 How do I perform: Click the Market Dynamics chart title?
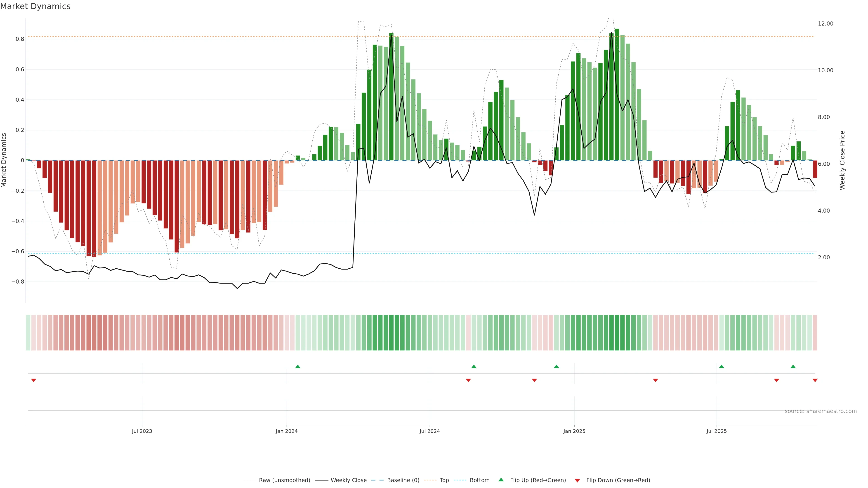pyautogui.click(x=35, y=6)
